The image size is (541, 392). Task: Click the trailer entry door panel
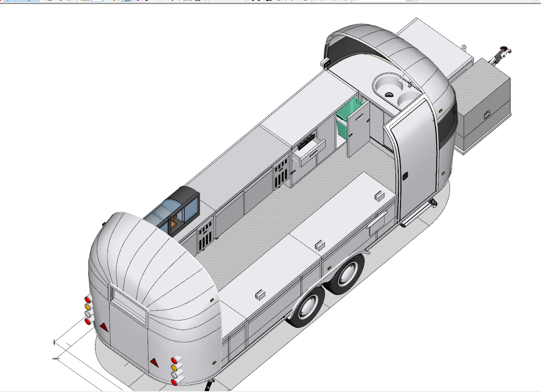coord(415,159)
